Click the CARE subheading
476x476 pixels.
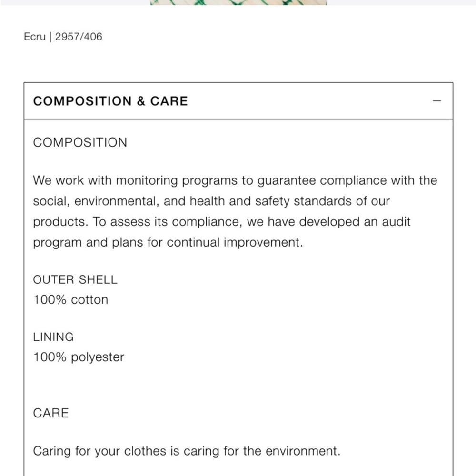point(51,413)
